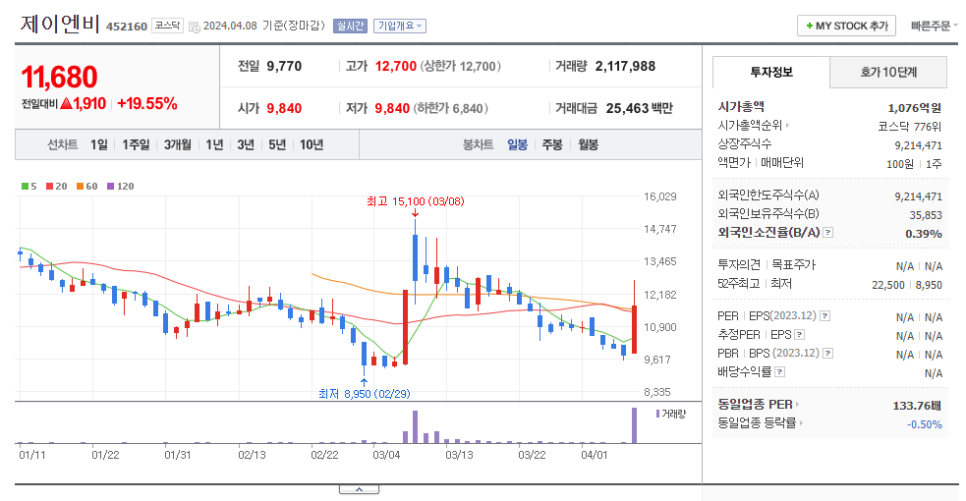
Task: Click the stock code 452160
Action: click(127, 26)
